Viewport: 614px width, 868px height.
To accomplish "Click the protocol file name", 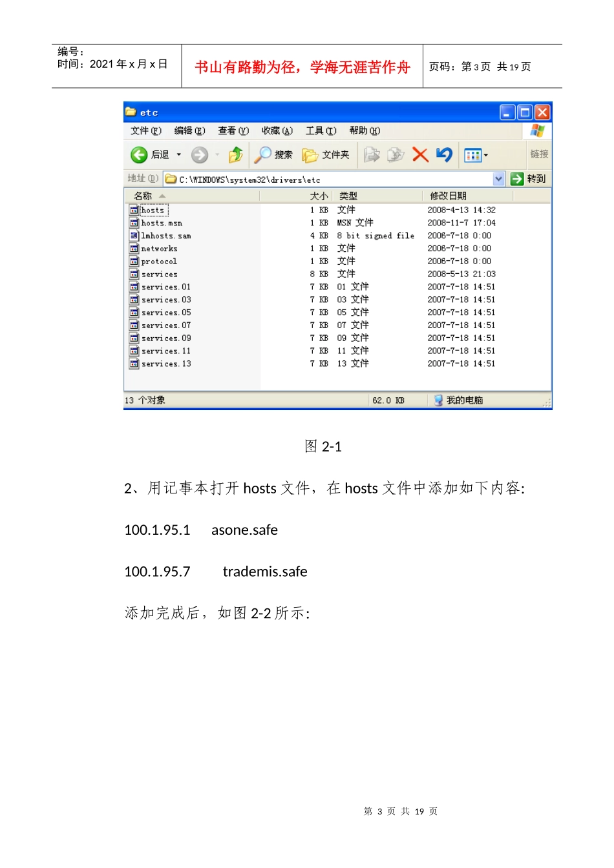I will (x=159, y=262).
